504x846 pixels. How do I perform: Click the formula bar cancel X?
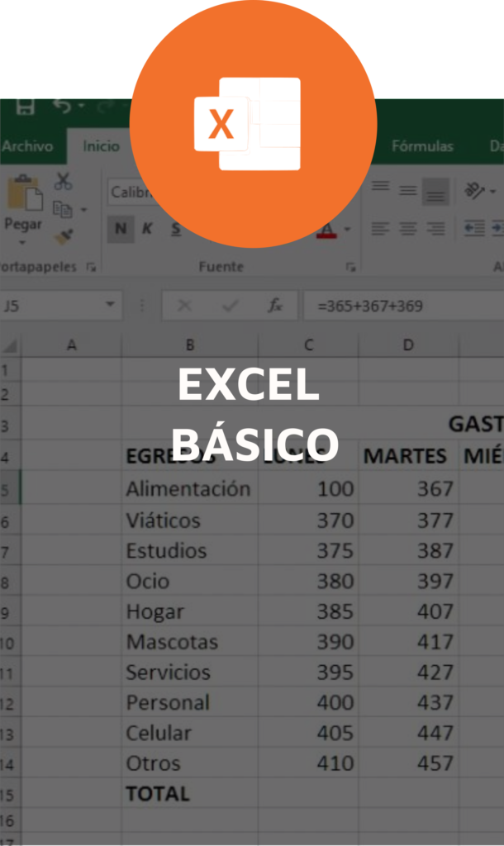click(184, 306)
